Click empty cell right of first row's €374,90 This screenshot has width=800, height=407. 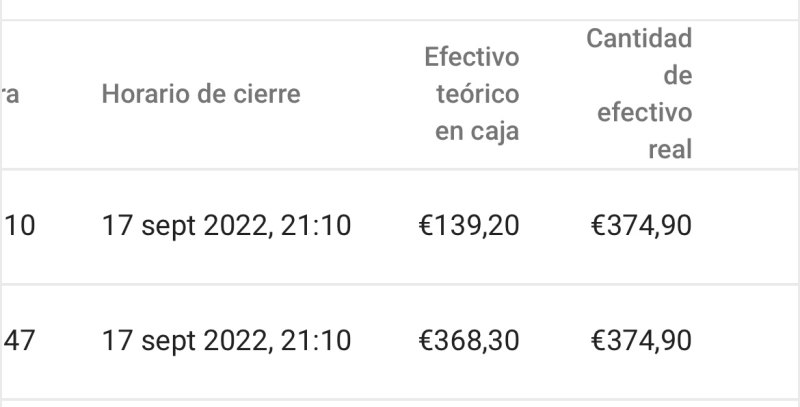(x=748, y=226)
